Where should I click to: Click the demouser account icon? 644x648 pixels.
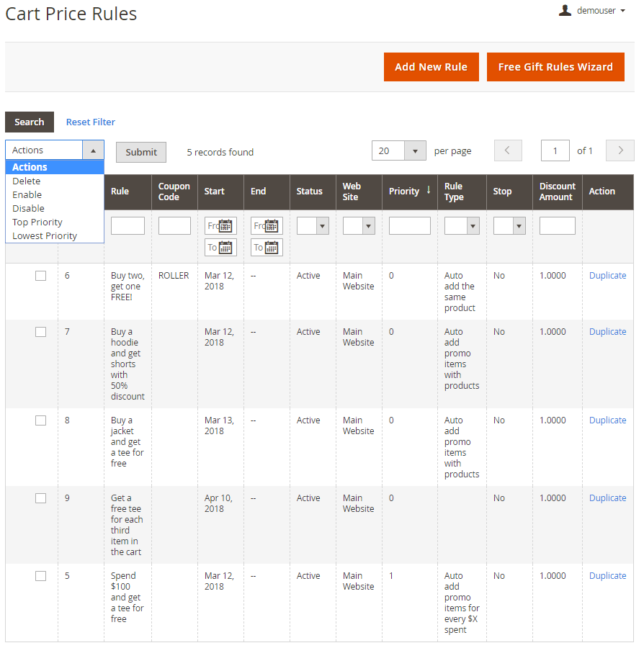pos(565,11)
